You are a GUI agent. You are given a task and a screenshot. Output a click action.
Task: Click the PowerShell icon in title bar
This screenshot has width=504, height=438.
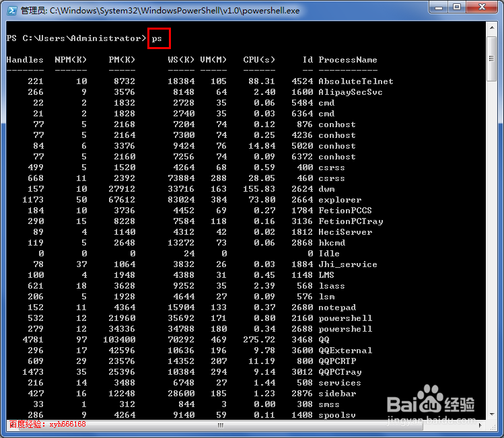tap(12, 10)
